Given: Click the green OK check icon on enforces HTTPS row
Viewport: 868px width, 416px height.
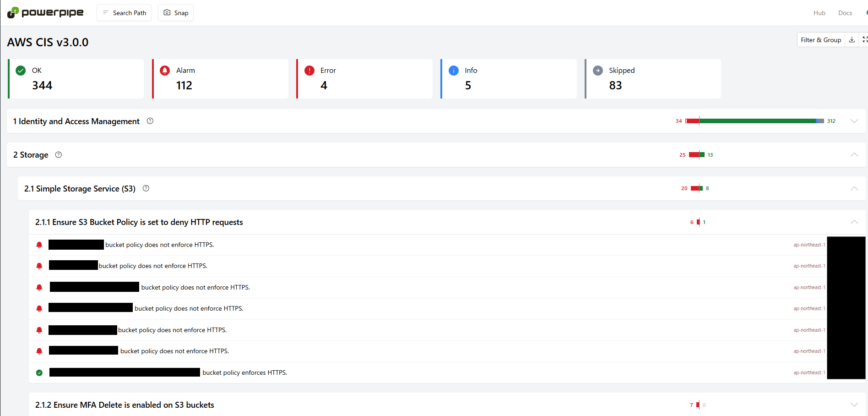Looking at the screenshot, I should [x=39, y=372].
